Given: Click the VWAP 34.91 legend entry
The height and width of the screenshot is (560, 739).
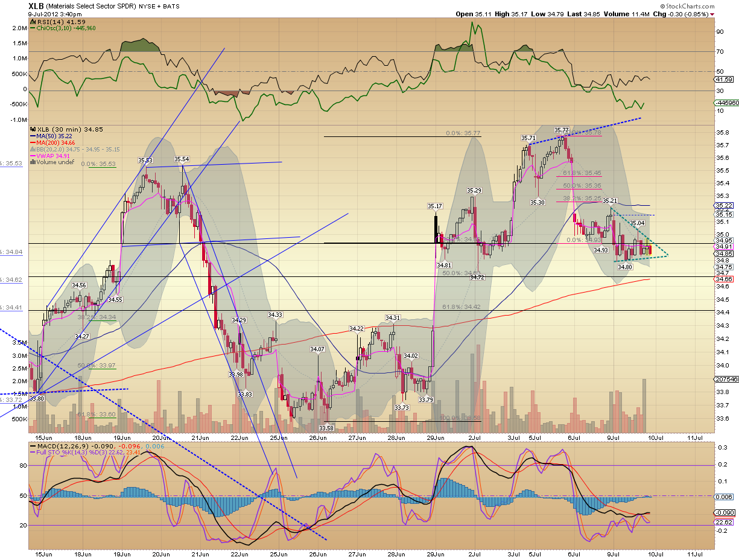Looking at the screenshot, I should click(51, 156).
